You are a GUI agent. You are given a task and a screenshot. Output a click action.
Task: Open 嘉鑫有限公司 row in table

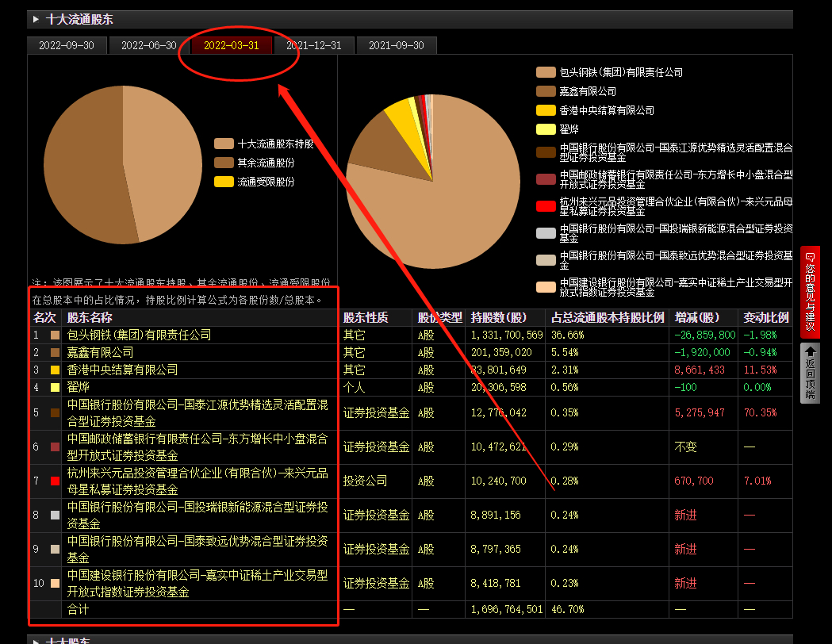[x=100, y=352]
